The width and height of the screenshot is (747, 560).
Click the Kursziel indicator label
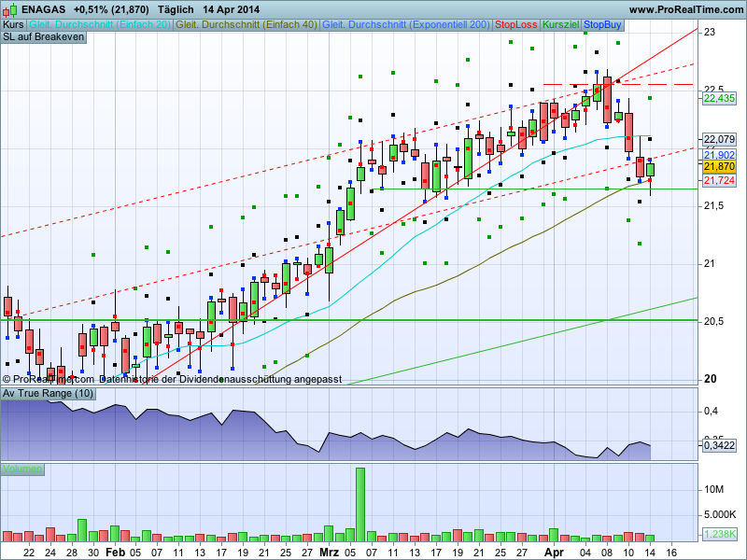(561, 25)
